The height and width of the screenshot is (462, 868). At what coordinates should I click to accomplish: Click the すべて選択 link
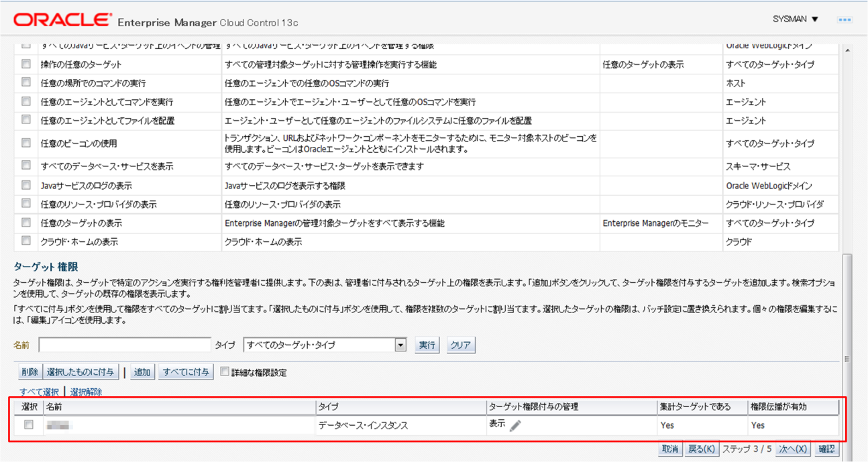[x=39, y=392]
